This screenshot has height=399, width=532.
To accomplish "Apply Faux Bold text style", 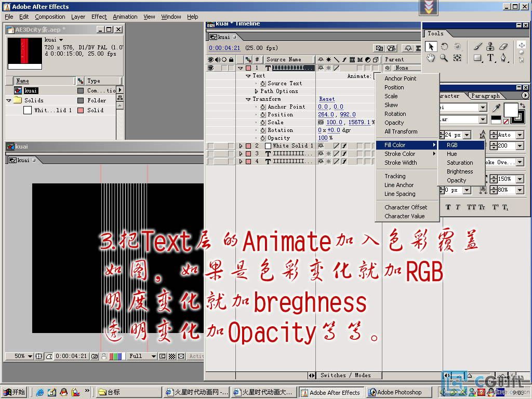I will click(448, 207).
